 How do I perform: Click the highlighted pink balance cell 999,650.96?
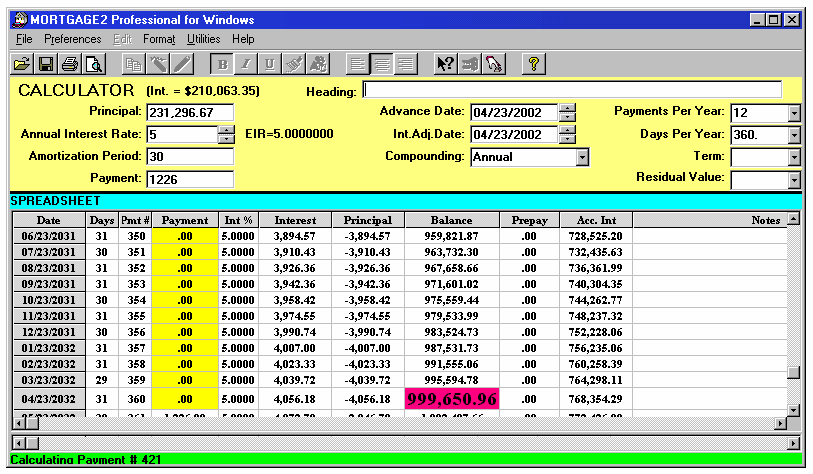click(x=451, y=398)
